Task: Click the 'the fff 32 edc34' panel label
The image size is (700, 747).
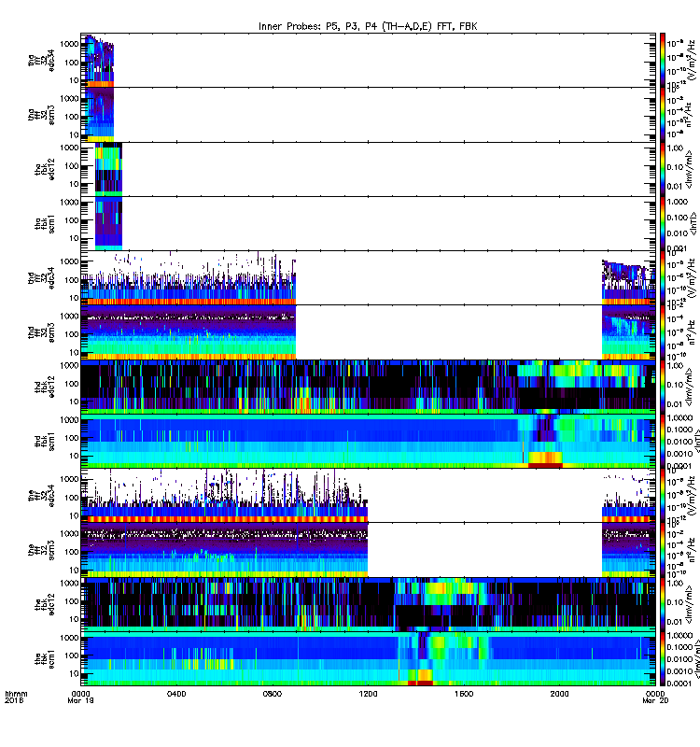Action: tap(41, 496)
